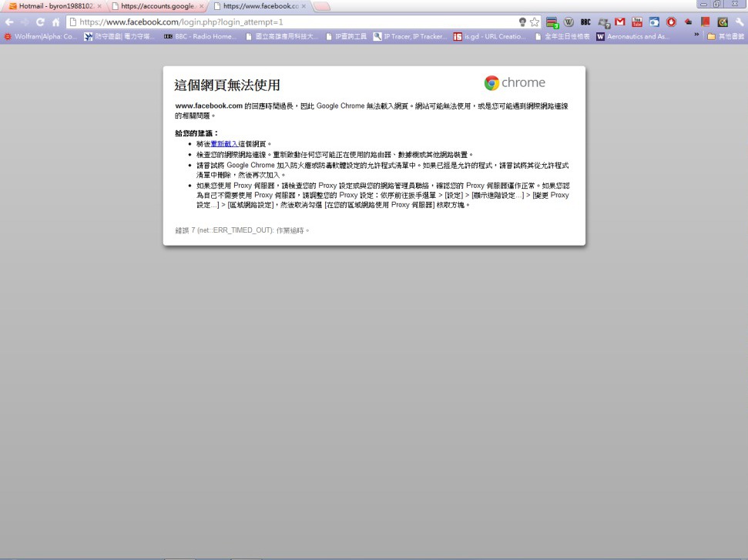The image size is (748, 560).
Task: Open the 其他書籤 bookmarks folder
Action: click(726, 36)
